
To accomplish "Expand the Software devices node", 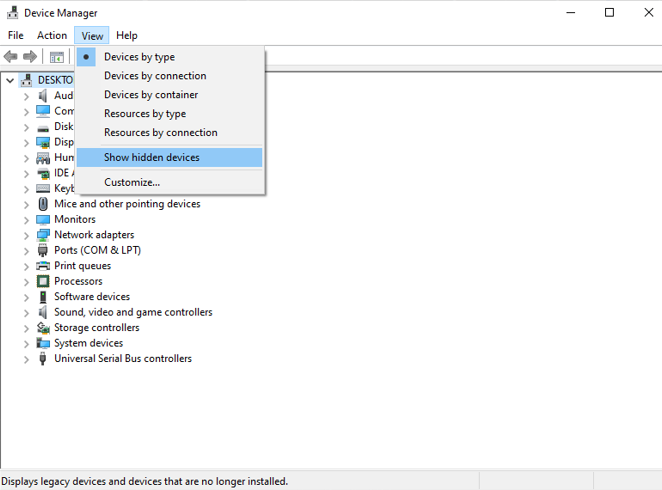I will pos(27,298).
